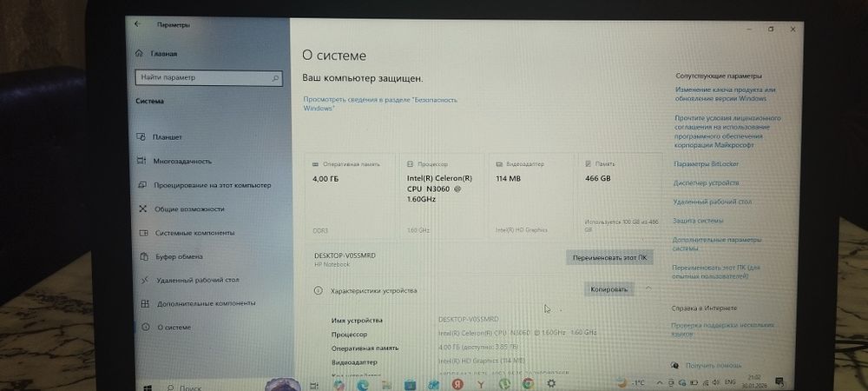Open the license agreement Майкрософт link
Screen dimensions: 868x391
click(727, 131)
